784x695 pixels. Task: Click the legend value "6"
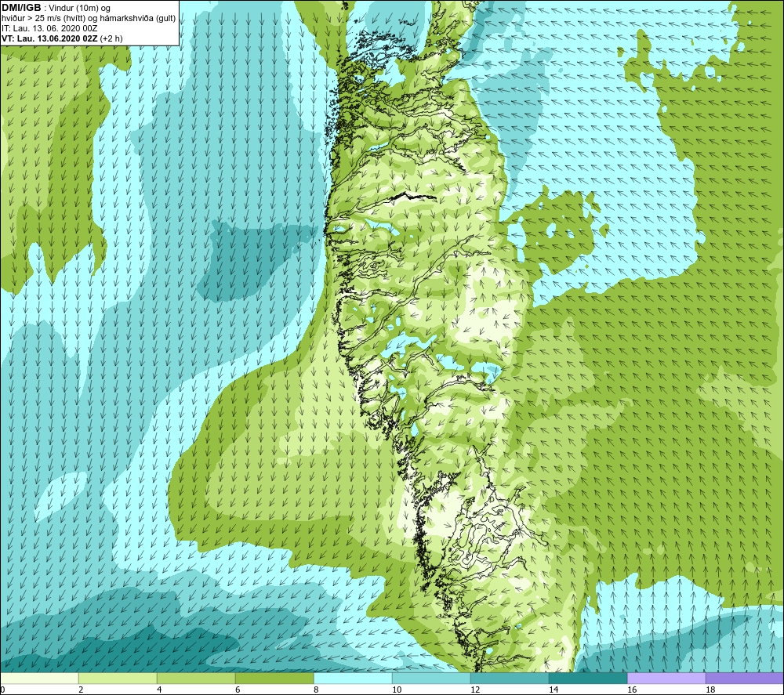tap(238, 690)
